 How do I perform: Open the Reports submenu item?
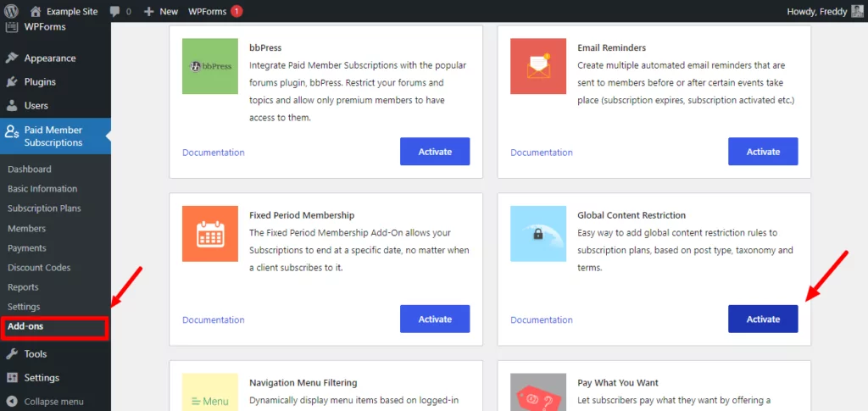coord(23,287)
